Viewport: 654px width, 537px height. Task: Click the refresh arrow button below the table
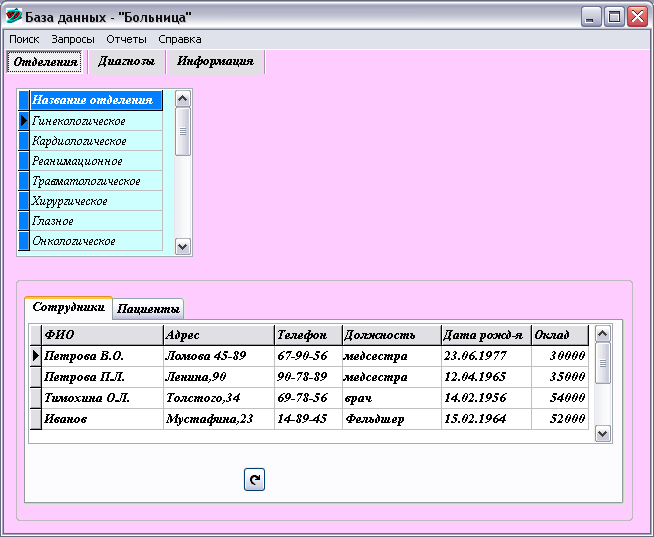(x=254, y=481)
